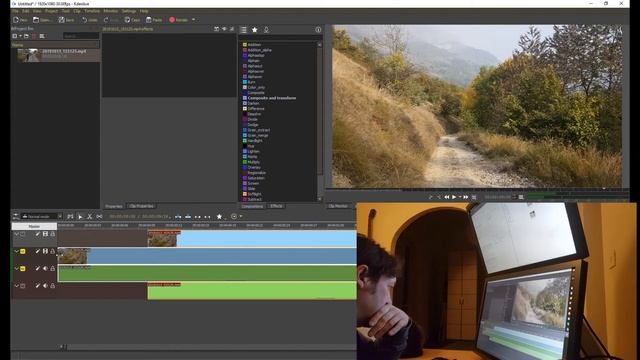Open the Settings menu
The width and height of the screenshot is (640, 360).
click(x=129, y=11)
